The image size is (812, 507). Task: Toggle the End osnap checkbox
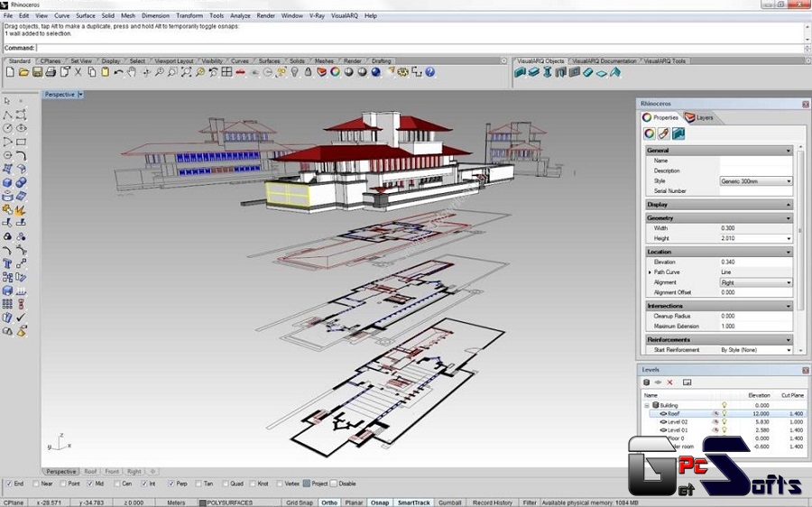pos(8,484)
